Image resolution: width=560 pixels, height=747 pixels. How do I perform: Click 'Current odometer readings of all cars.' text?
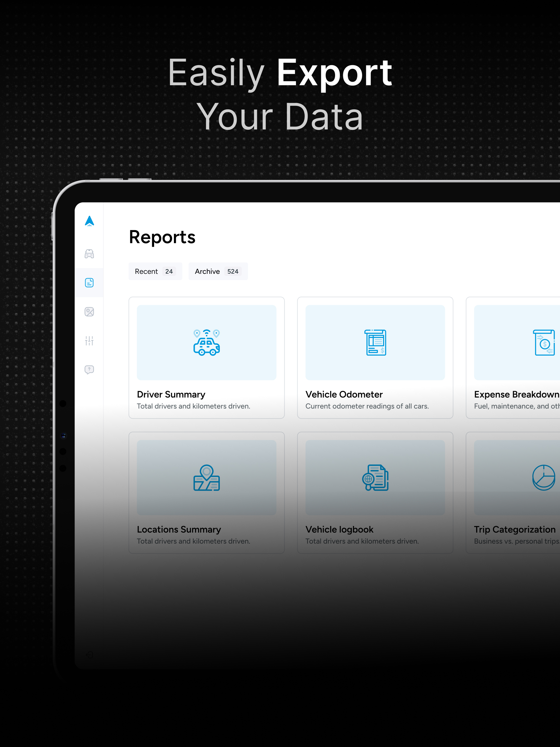(x=367, y=406)
